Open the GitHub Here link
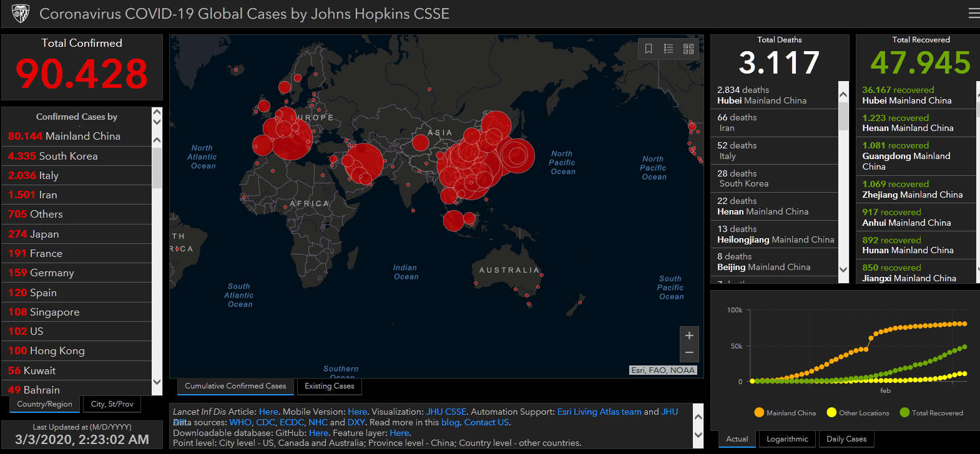Screen dimensions: 980x454 coord(318,433)
